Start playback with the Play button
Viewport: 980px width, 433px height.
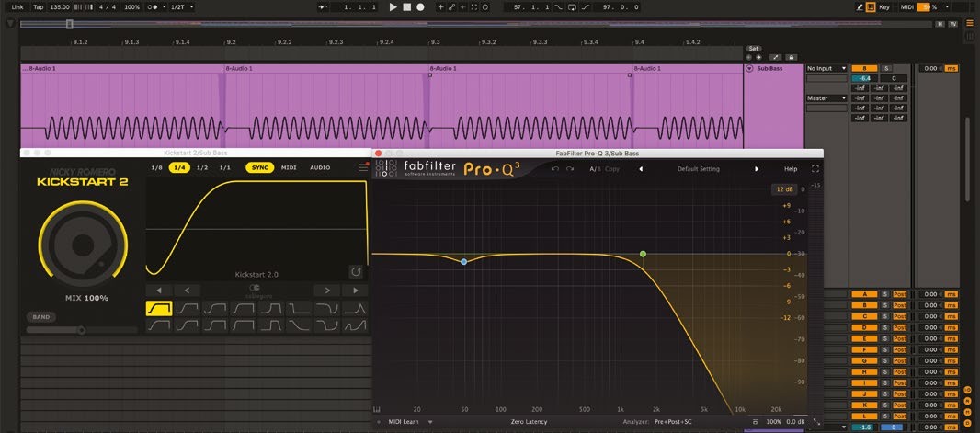click(393, 6)
